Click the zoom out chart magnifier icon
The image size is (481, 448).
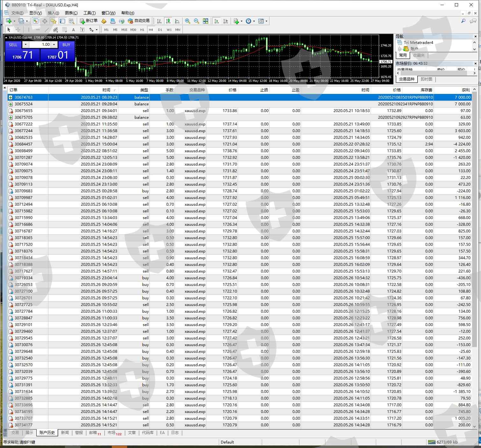click(197, 21)
